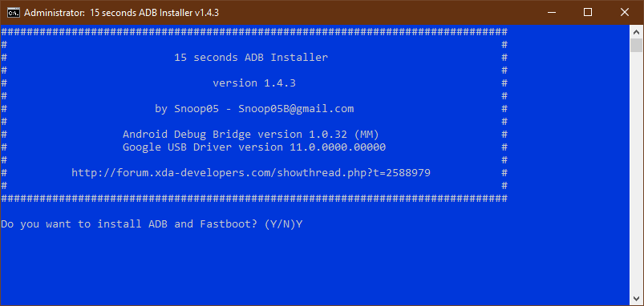
Task: Click the top row of hash border
Action: [254, 32]
